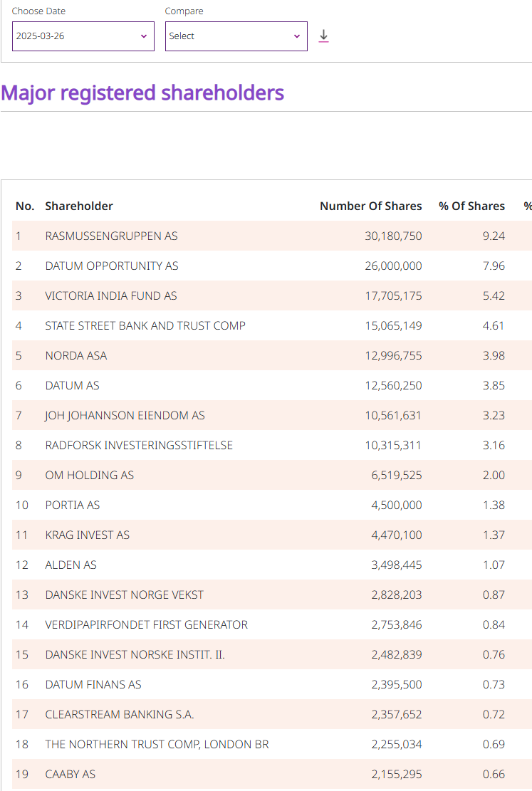532x791 pixels.
Task: Click percentage value 3.98
Action: [x=494, y=356]
